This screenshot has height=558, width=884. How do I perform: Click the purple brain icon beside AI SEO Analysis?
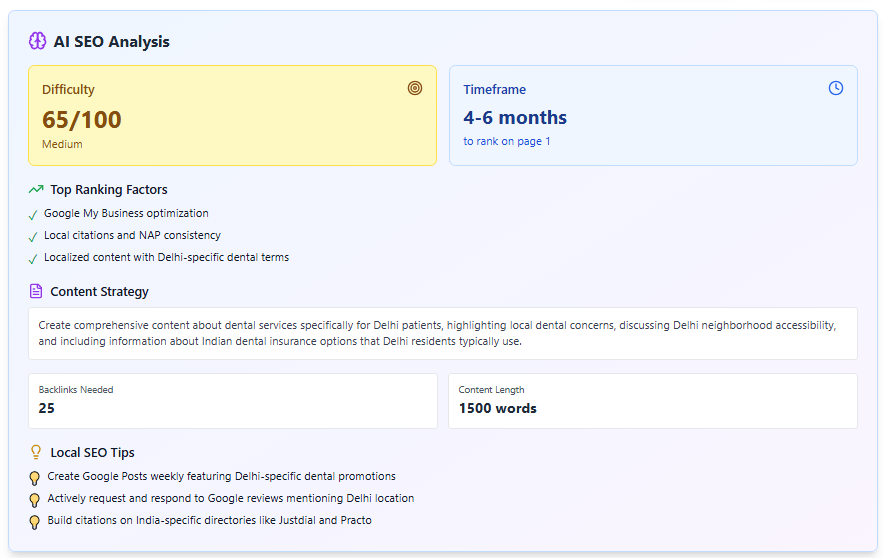[37, 41]
